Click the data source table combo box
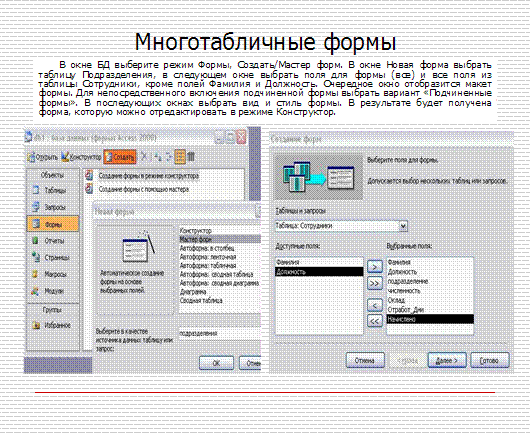This screenshot has width=531, height=437. coord(219,333)
